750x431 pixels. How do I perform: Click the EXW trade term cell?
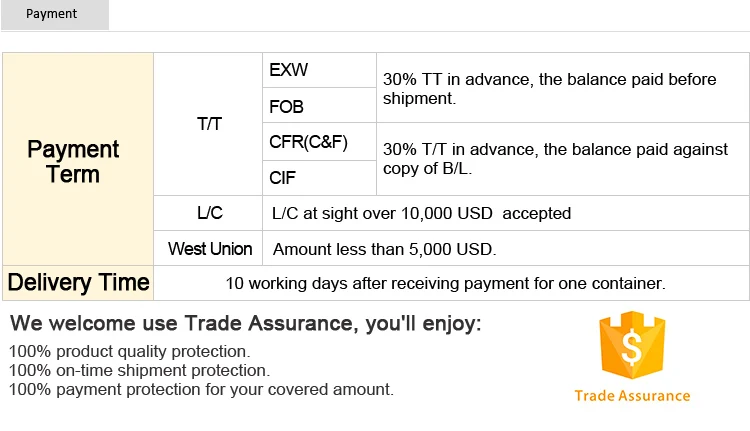pyautogui.click(x=289, y=71)
